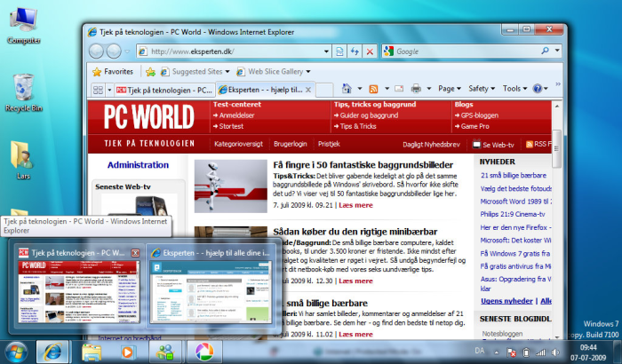
Task: Open search provider dropdown arrow
Action: pyautogui.click(x=557, y=51)
